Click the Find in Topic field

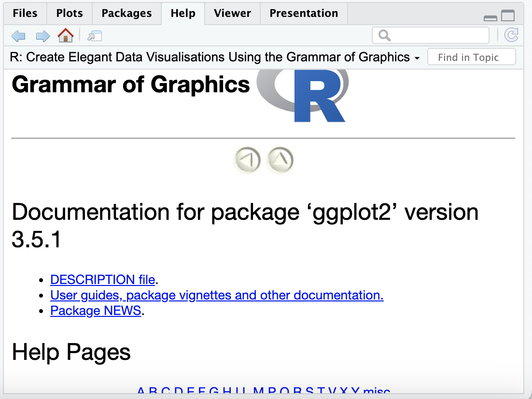click(x=471, y=57)
